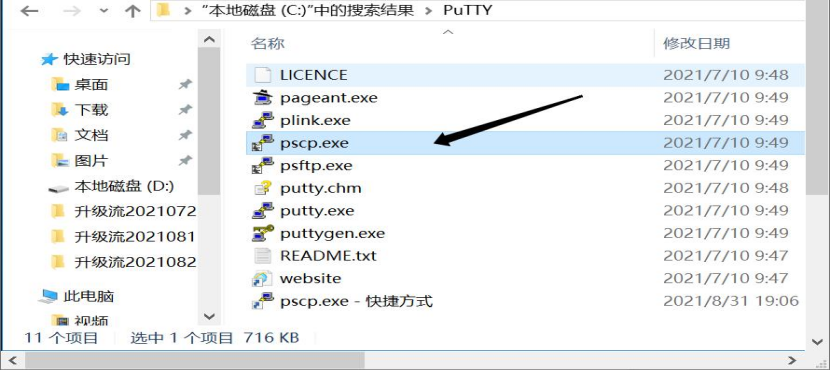Expand the chevron before PuTTY breadcrumb
Viewport: 831px width, 371px height.
pos(428,11)
